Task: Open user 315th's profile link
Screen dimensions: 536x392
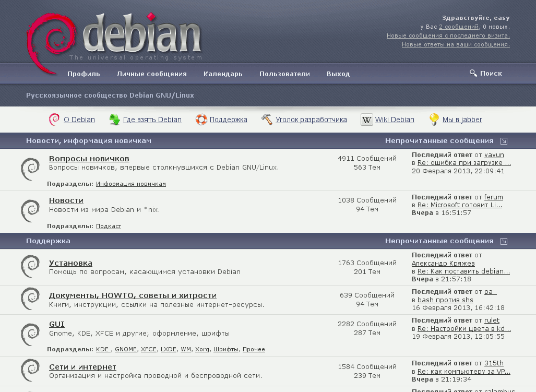Action: tap(494, 363)
